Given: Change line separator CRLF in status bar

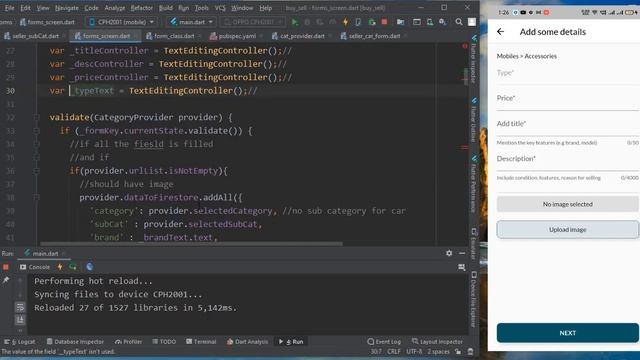Looking at the screenshot, I should click(394, 351).
